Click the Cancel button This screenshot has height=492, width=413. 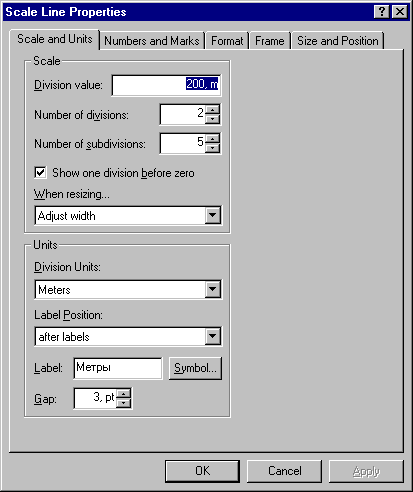tap(284, 471)
